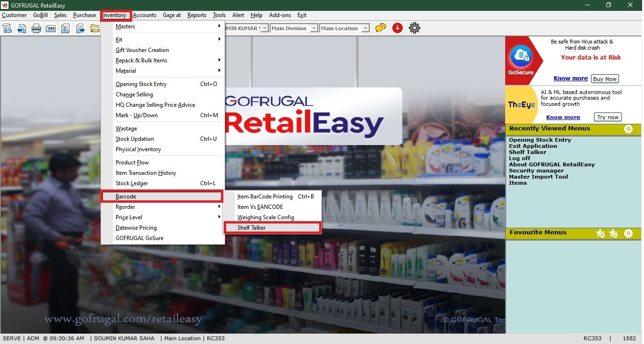This screenshot has width=644, height=344.
Task: Click Know more in the TheEye ad
Action: pyautogui.click(x=563, y=117)
